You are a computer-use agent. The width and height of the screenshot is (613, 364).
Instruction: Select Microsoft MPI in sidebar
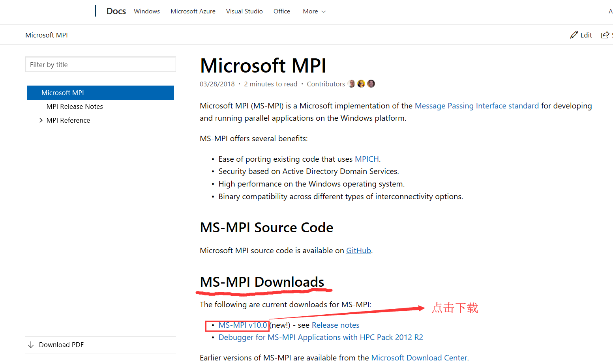pos(101,93)
